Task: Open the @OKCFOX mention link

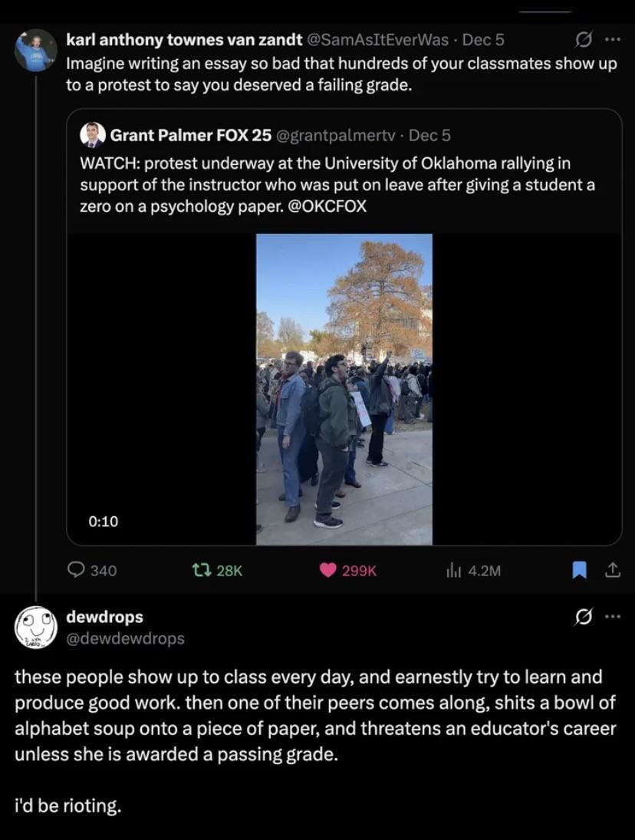Action: [327, 206]
